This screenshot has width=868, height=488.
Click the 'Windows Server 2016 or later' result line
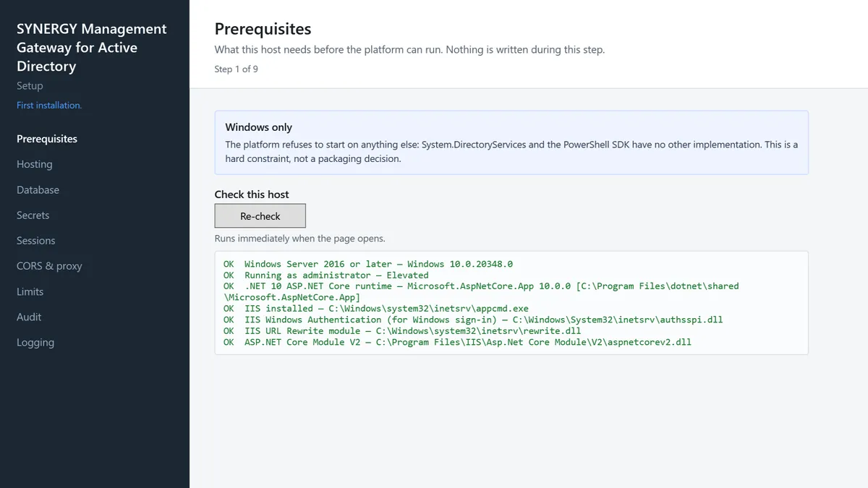[368, 264]
